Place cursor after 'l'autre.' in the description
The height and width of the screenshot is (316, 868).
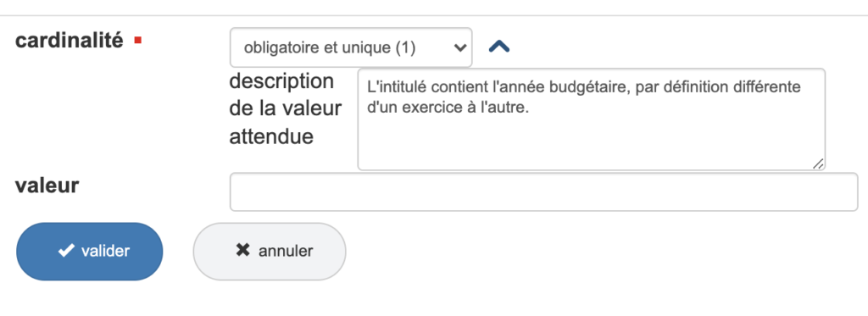point(531,108)
